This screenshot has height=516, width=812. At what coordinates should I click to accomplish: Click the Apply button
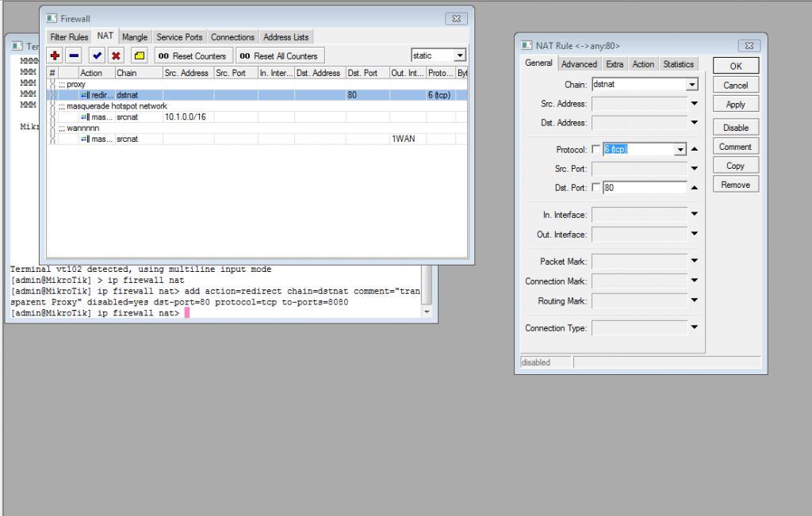point(735,105)
